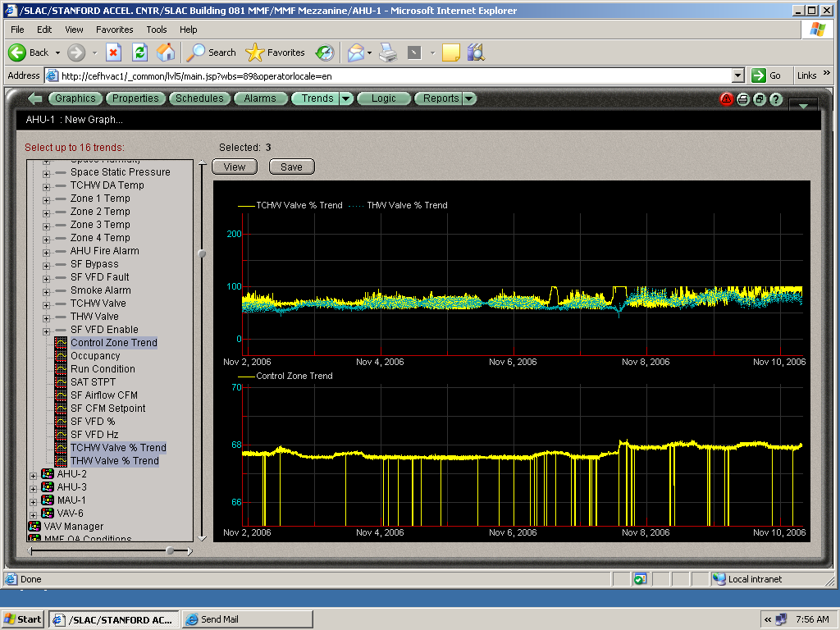840x630 pixels.
Task: Open the Reports dropdown arrow
Action: pyautogui.click(x=468, y=98)
